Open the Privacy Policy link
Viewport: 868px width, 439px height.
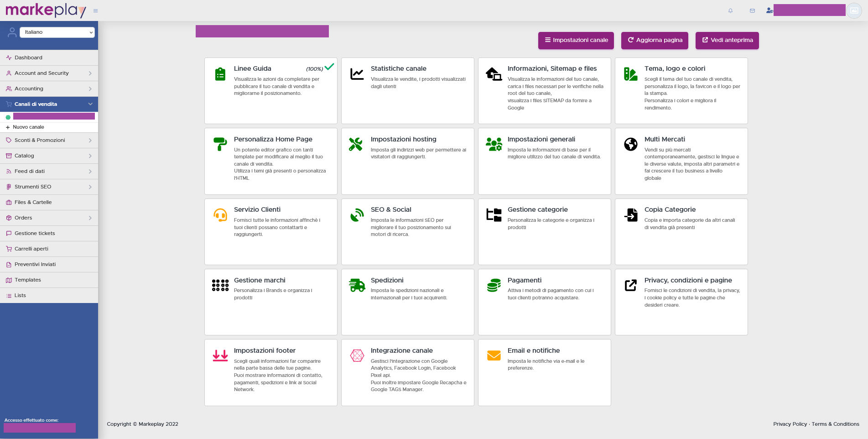coord(790,424)
